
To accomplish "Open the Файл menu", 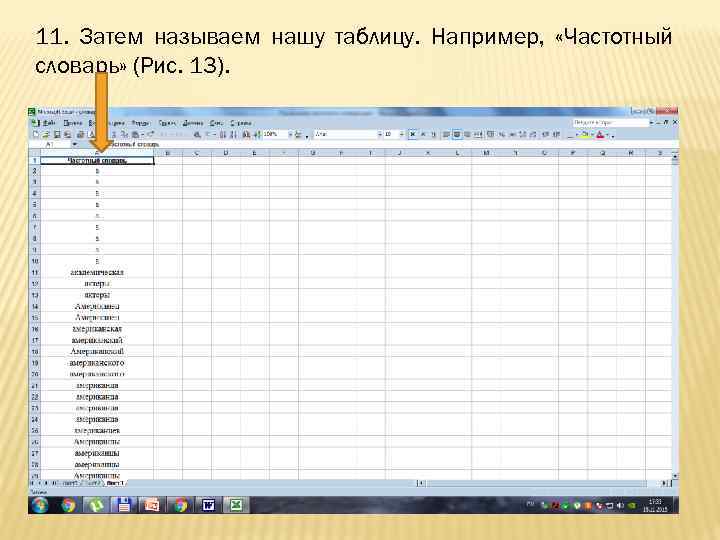I will [49, 123].
